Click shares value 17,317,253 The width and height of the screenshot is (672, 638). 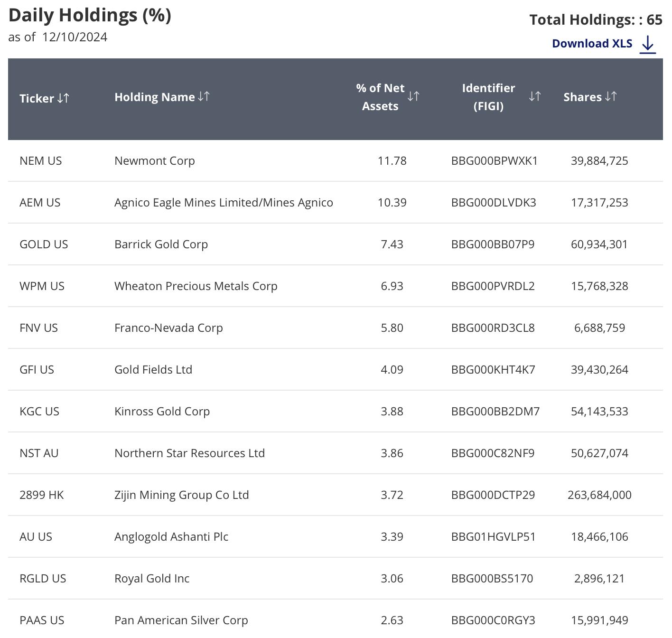pos(599,203)
